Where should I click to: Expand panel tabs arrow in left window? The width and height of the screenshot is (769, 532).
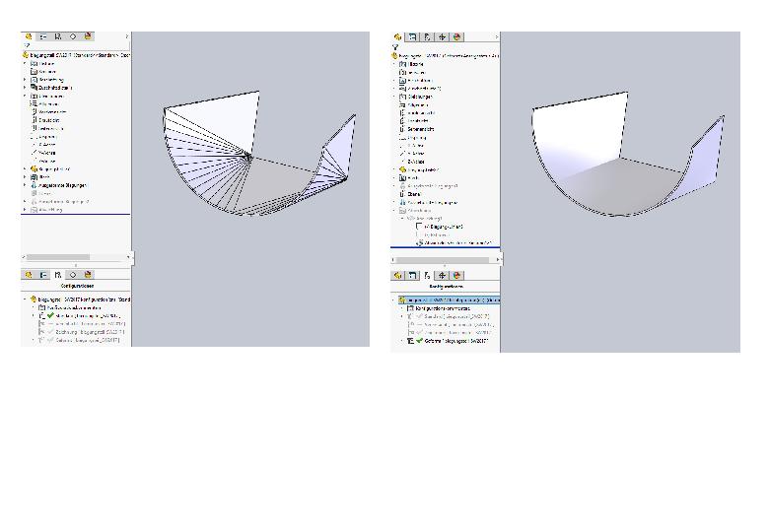[126, 36]
